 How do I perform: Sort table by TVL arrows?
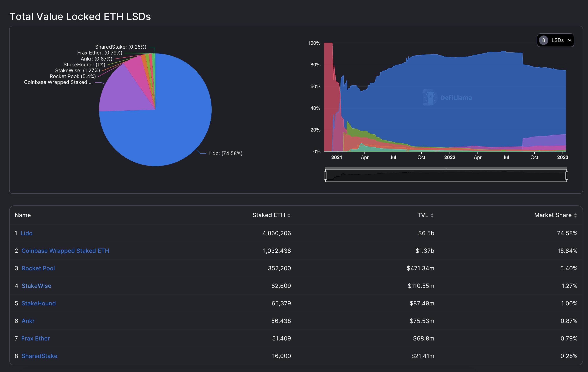(432, 215)
